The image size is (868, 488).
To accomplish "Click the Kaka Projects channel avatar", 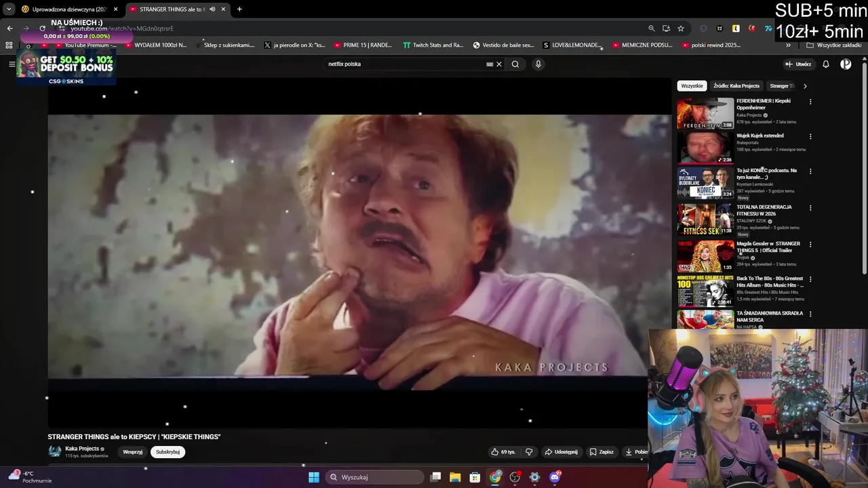I will [54, 451].
